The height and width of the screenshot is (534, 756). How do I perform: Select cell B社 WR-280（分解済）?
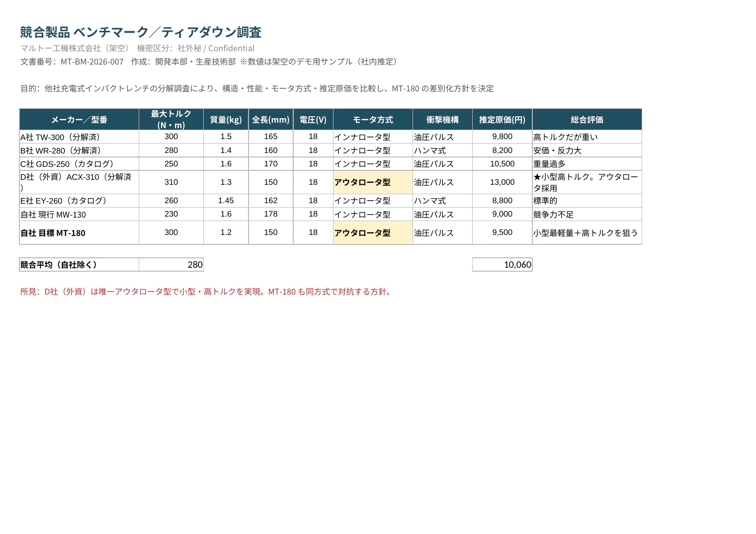tap(79, 151)
